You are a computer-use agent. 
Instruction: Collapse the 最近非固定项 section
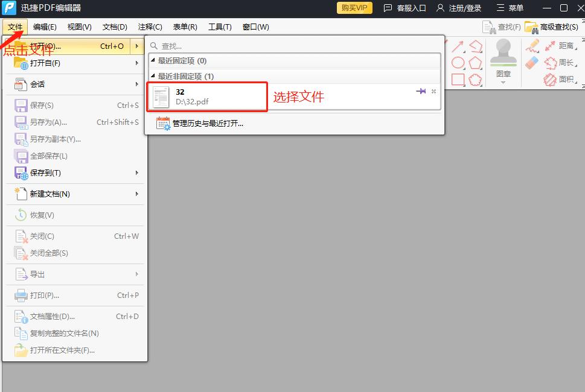click(x=153, y=77)
